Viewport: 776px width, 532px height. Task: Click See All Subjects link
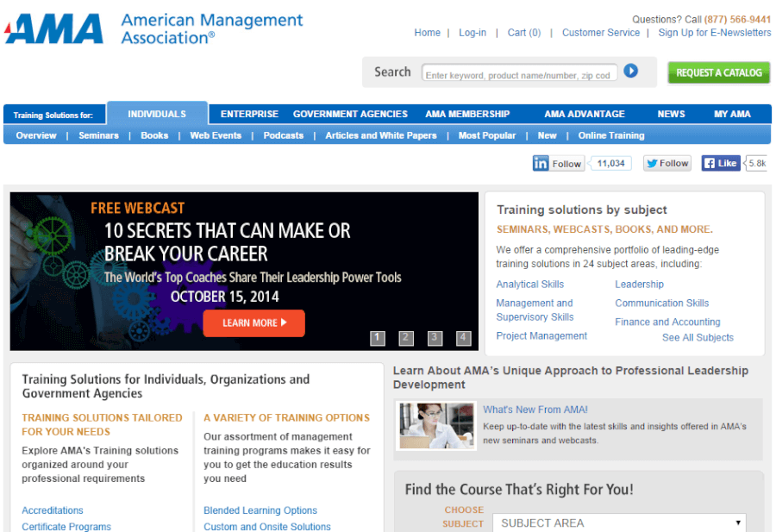(698, 337)
